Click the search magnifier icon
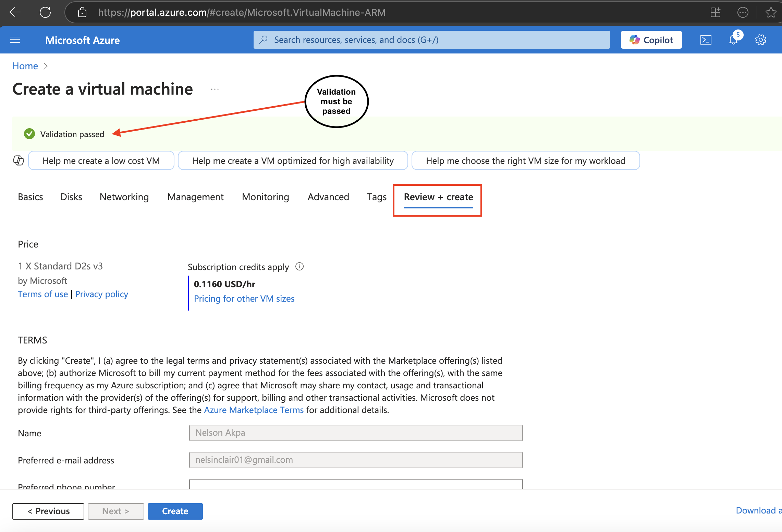 [x=263, y=40]
